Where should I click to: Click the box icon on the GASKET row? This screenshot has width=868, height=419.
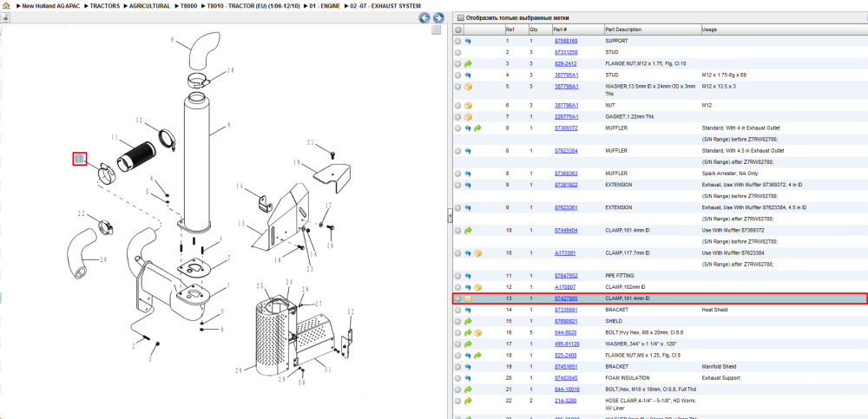coord(468,117)
